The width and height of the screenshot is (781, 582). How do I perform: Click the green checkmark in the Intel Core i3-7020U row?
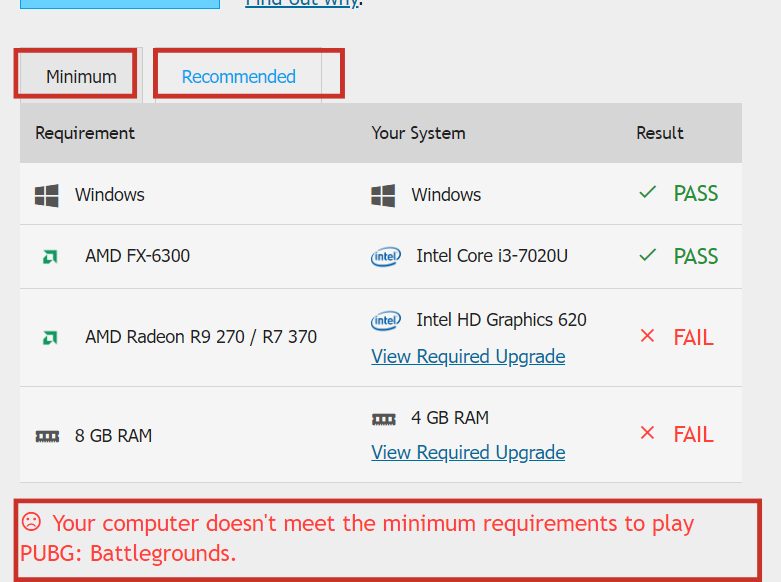tap(648, 255)
